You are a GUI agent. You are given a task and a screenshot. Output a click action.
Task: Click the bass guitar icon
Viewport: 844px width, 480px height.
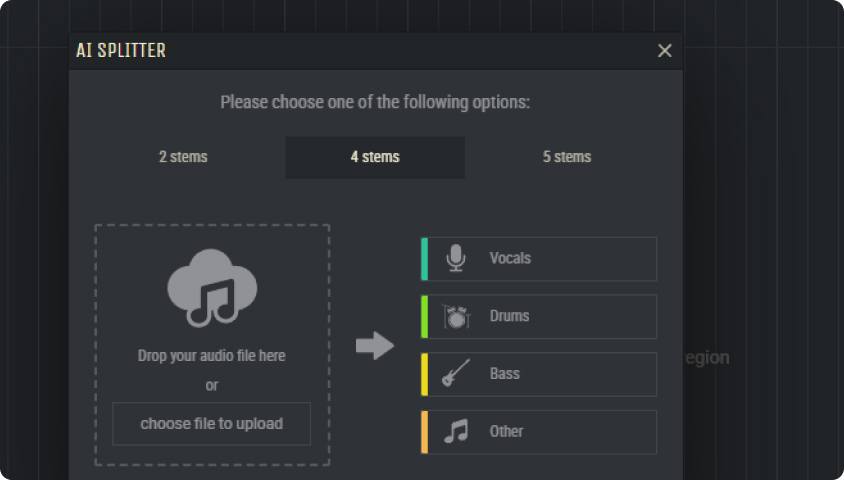point(456,374)
